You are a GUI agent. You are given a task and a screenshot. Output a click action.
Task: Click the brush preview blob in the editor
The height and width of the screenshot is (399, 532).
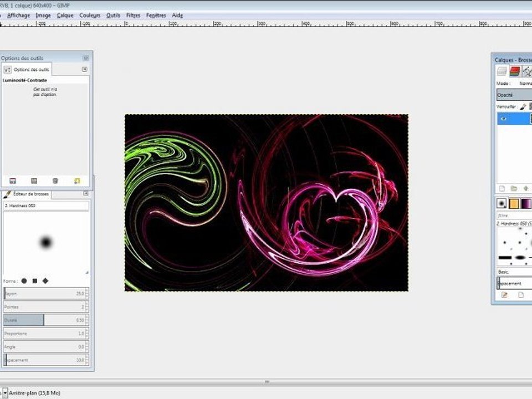46,242
